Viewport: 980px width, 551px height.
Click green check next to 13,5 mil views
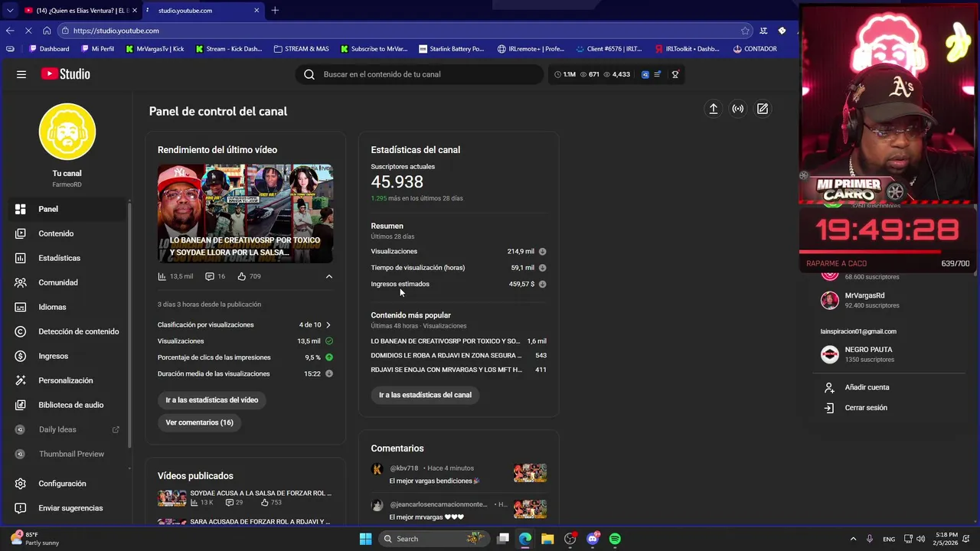coord(329,341)
